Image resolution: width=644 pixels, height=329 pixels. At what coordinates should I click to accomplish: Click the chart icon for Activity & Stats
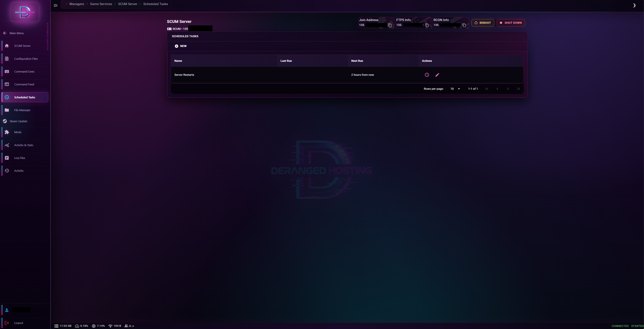coord(7,145)
